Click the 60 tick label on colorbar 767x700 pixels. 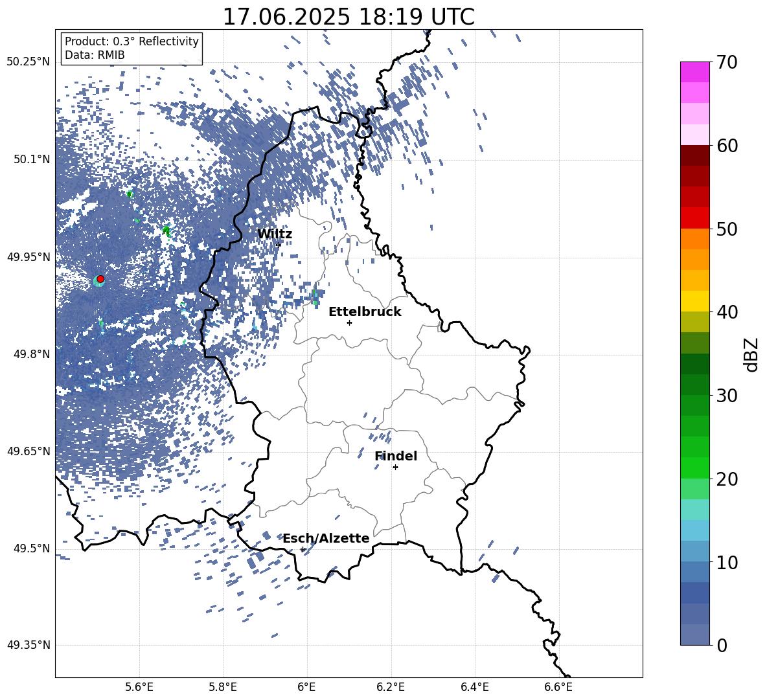pos(727,146)
